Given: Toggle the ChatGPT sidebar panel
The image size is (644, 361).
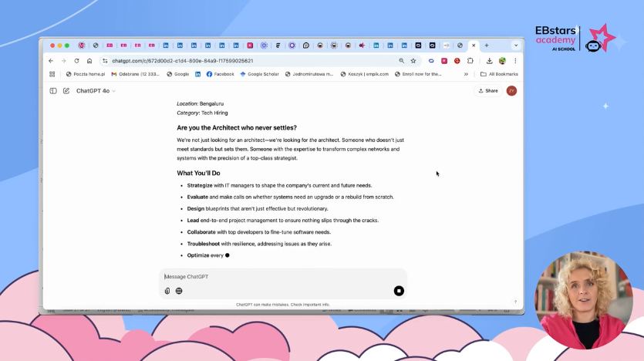Looking at the screenshot, I should (x=53, y=91).
